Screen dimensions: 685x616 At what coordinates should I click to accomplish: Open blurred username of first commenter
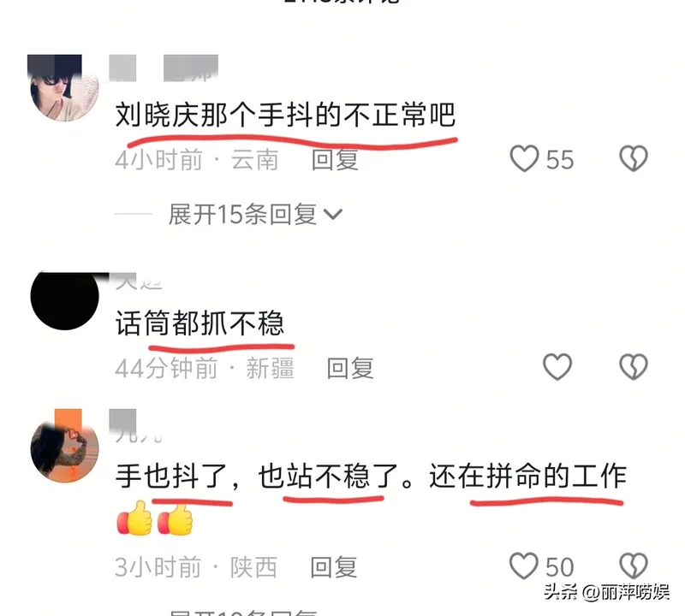click(164, 68)
